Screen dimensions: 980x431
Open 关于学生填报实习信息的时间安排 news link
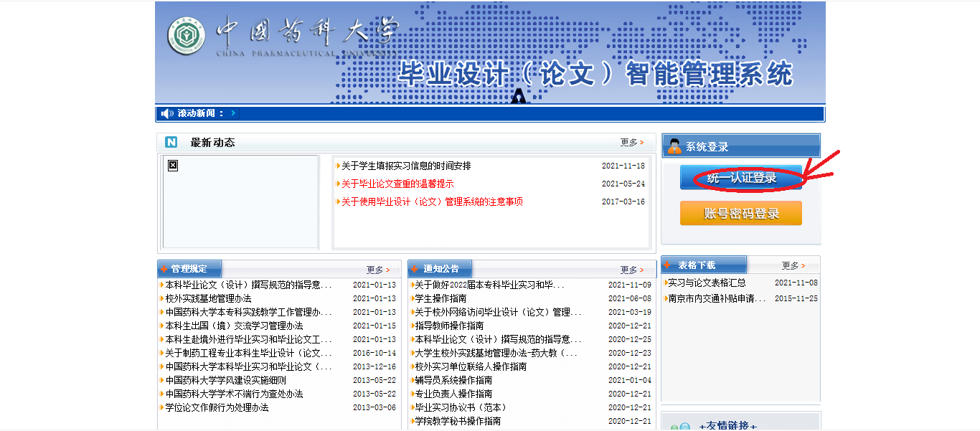406,166
